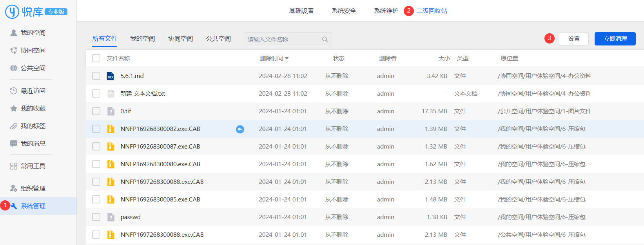Toggle the select-all checkbox in header

(96, 58)
